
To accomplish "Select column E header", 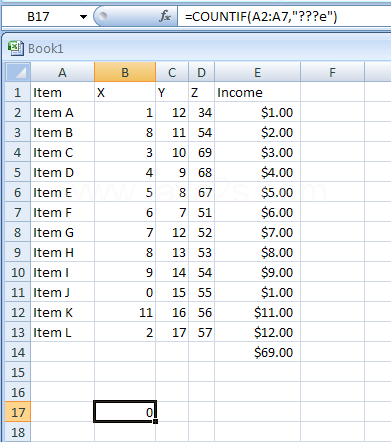I will [257, 72].
